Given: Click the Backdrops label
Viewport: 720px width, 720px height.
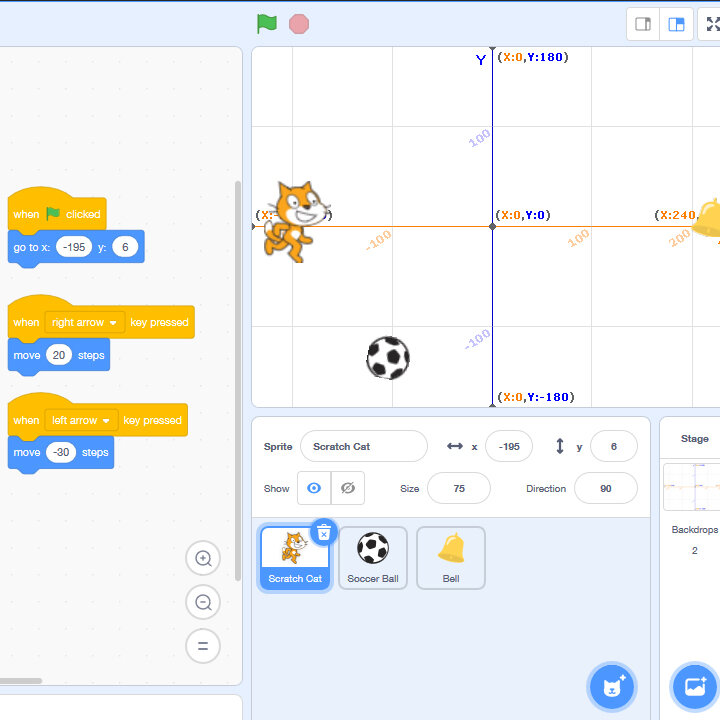Looking at the screenshot, I should pos(695,529).
